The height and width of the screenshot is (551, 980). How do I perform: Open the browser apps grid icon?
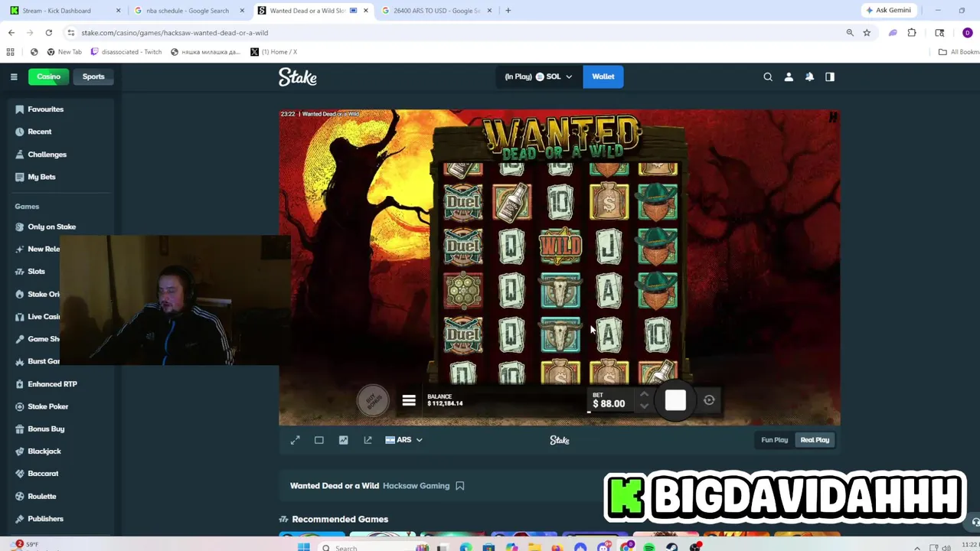[10, 52]
